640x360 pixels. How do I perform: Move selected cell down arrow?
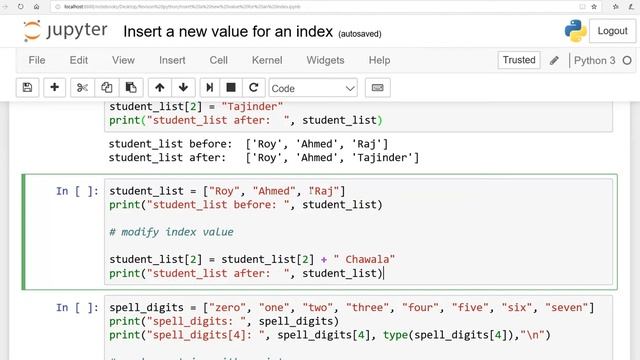coord(183,88)
